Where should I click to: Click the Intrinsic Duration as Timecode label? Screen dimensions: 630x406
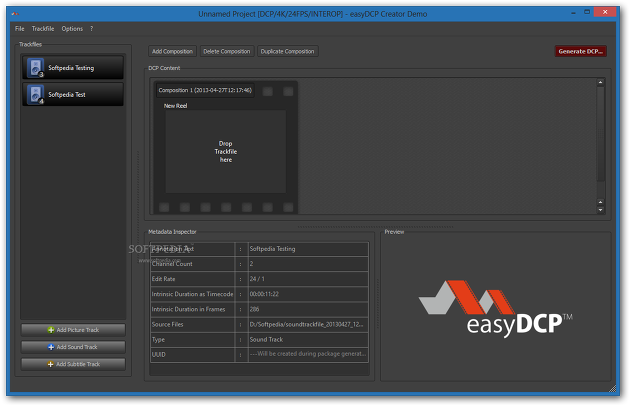click(192, 294)
